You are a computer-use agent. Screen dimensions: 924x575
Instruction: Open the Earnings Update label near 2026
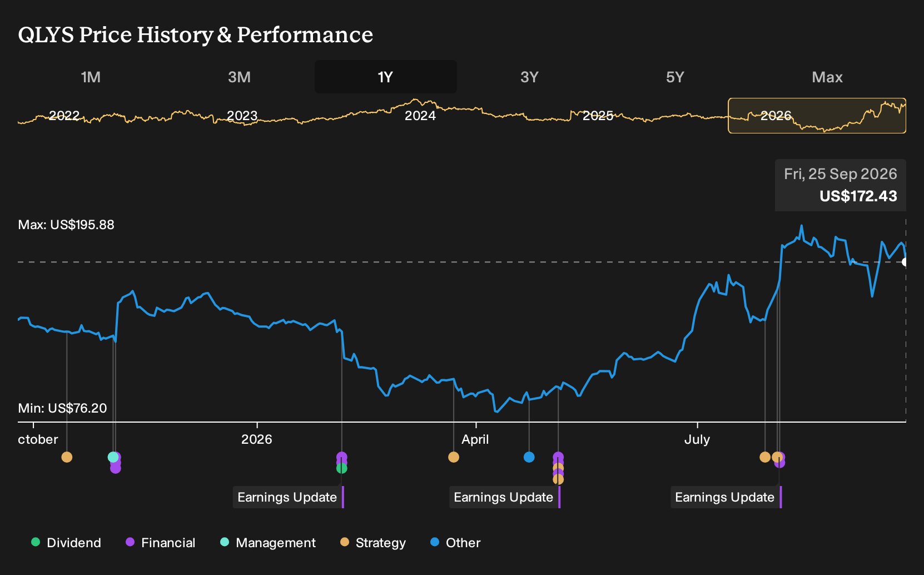(289, 497)
